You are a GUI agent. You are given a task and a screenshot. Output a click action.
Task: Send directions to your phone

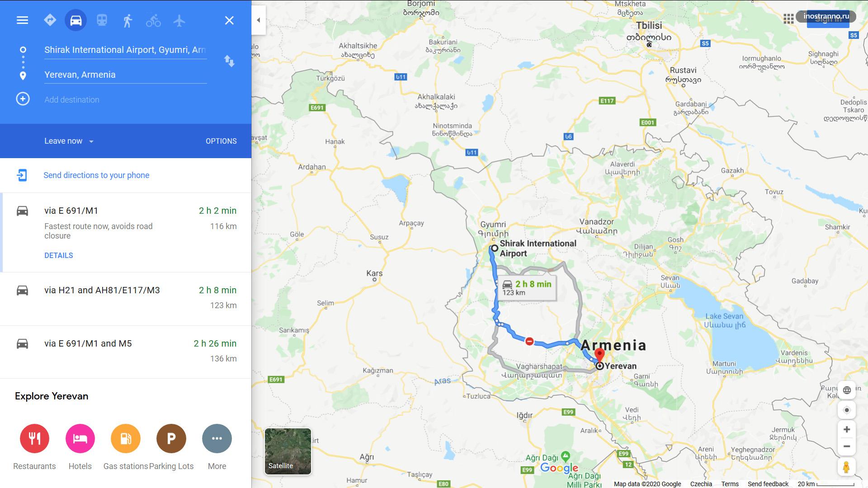(x=96, y=175)
